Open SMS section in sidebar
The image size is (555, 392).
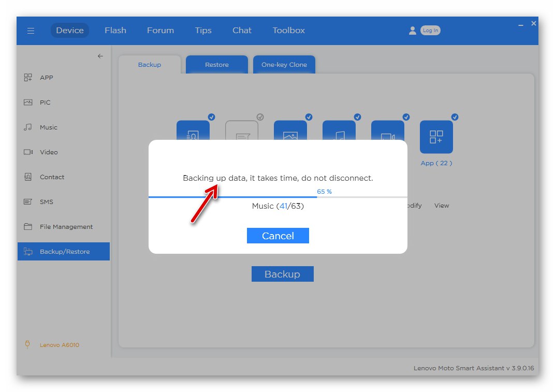pyautogui.click(x=64, y=201)
